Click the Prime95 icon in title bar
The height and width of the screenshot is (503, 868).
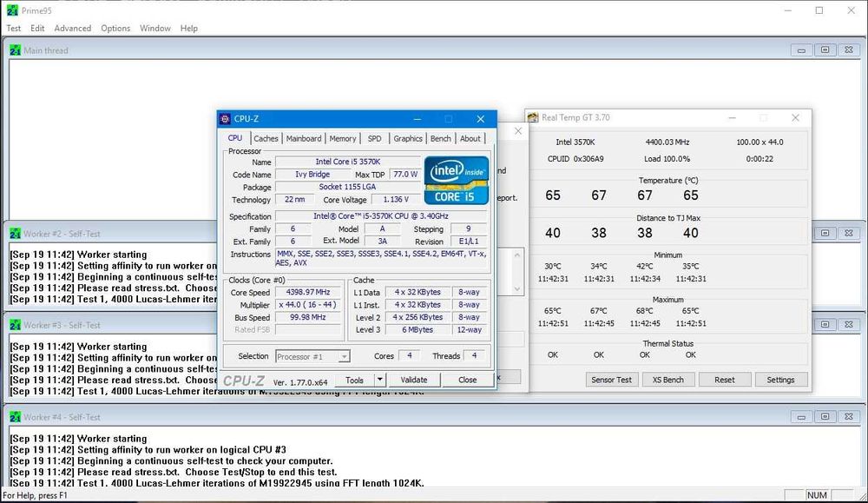tap(10, 10)
